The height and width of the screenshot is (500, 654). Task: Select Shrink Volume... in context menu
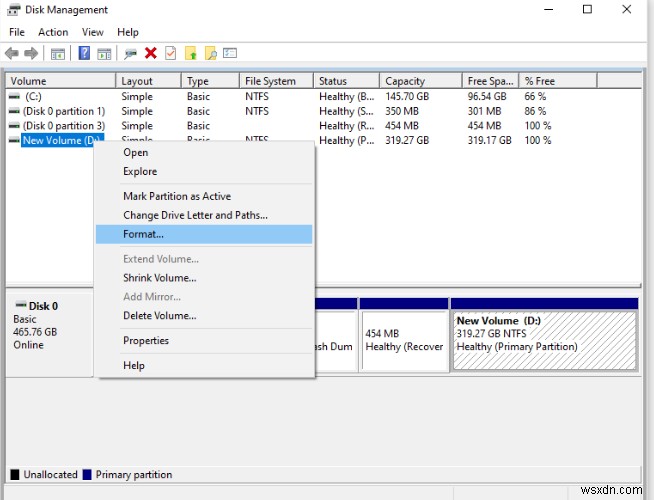pyautogui.click(x=204, y=278)
